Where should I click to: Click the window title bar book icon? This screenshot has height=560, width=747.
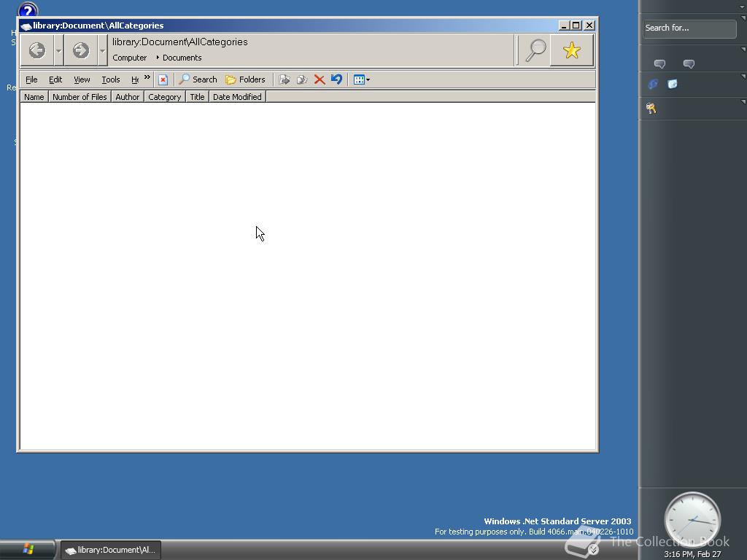click(x=26, y=26)
